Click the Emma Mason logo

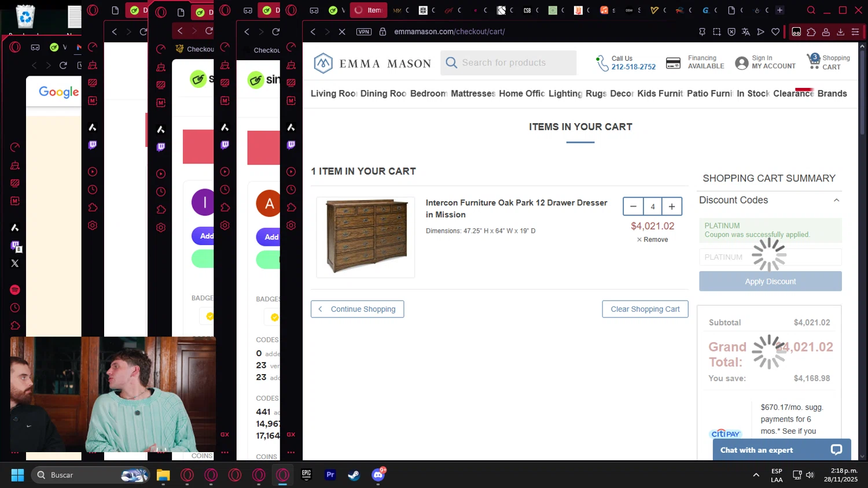(x=372, y=63)
